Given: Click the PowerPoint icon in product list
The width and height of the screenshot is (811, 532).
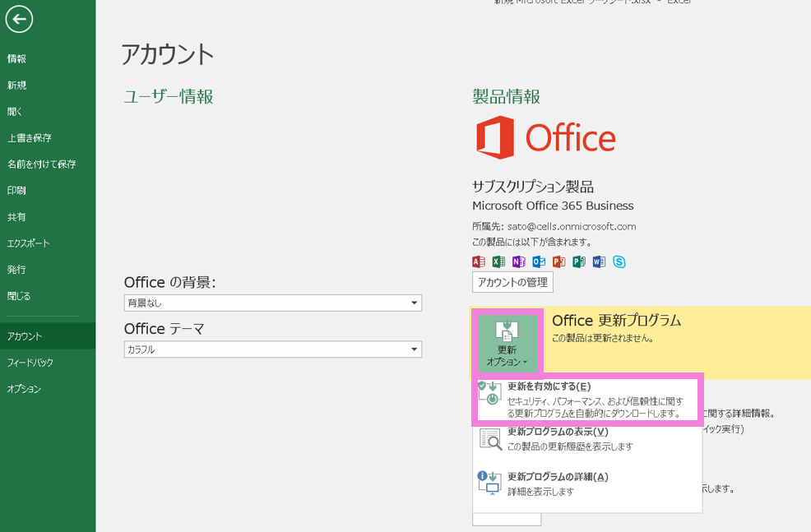Looking at the screenshot, I should click(x=558, y=262).
